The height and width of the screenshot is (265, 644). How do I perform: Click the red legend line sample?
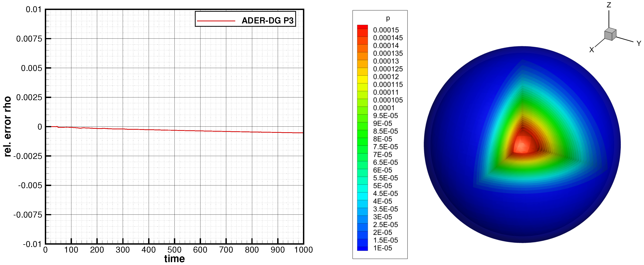(216, 21)
